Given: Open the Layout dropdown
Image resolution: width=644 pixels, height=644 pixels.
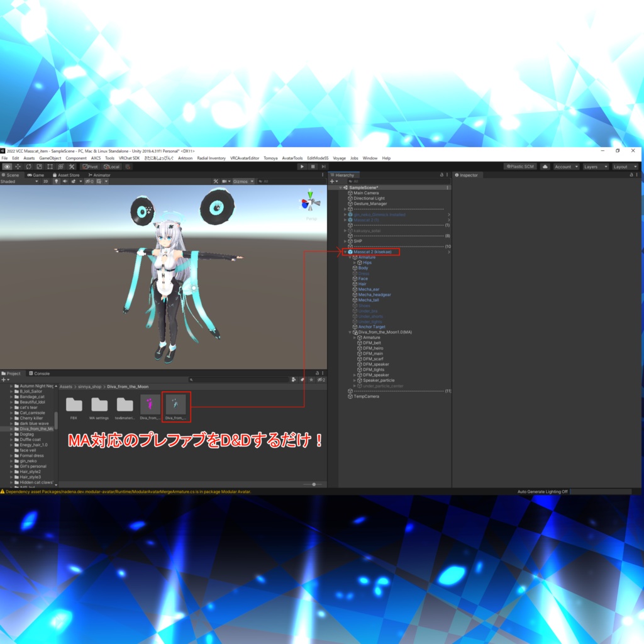Looking at the screenshot, I should [x=625, y=167].
